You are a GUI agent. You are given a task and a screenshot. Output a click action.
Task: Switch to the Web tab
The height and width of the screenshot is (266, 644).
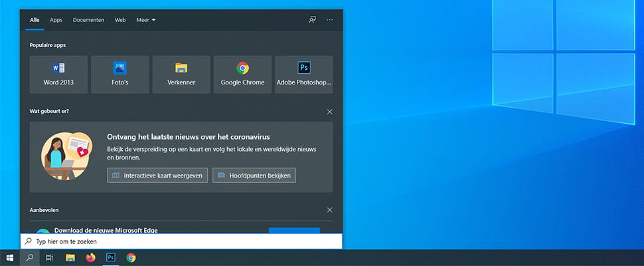pyautogui.click(x=120, y=20)
